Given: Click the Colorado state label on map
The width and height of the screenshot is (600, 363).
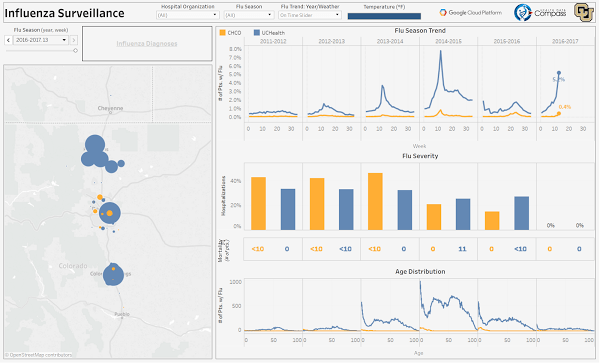Looking at the screenshot, I should pos(73,266).
